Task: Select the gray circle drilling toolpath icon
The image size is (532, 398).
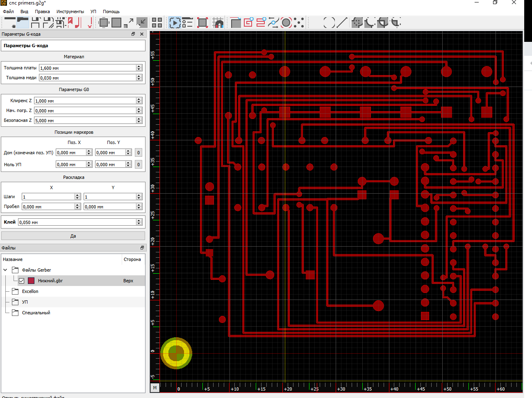Action: [x=286, y=23]
